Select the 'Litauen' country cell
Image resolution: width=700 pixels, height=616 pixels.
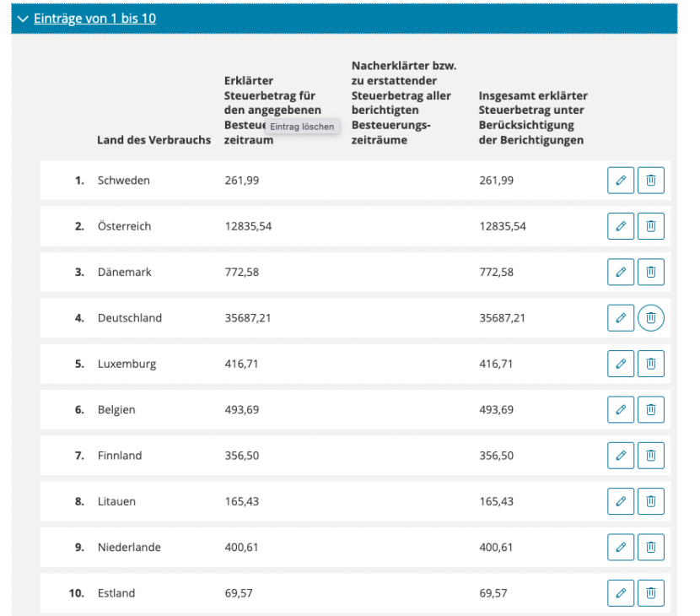[116, 501]
